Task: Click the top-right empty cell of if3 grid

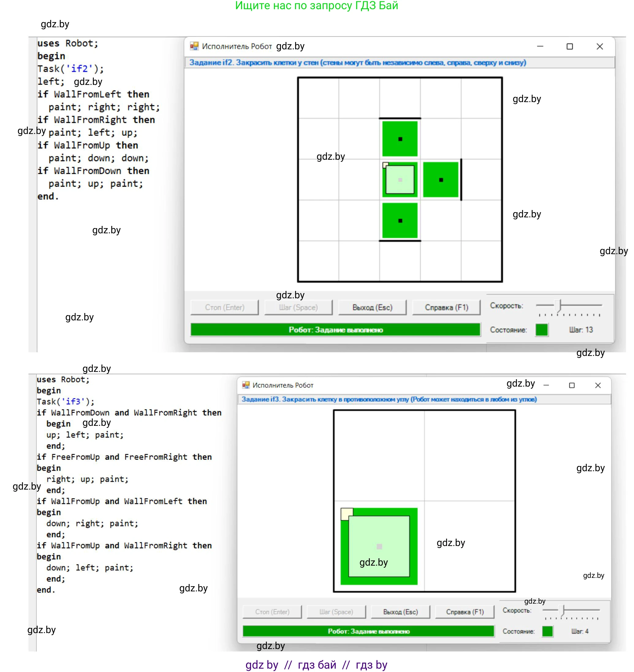Action: coord(470,455)
